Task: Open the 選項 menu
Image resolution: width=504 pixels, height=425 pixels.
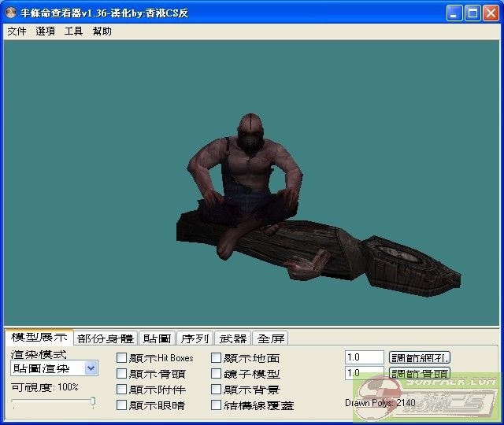Action: [45, 31]
